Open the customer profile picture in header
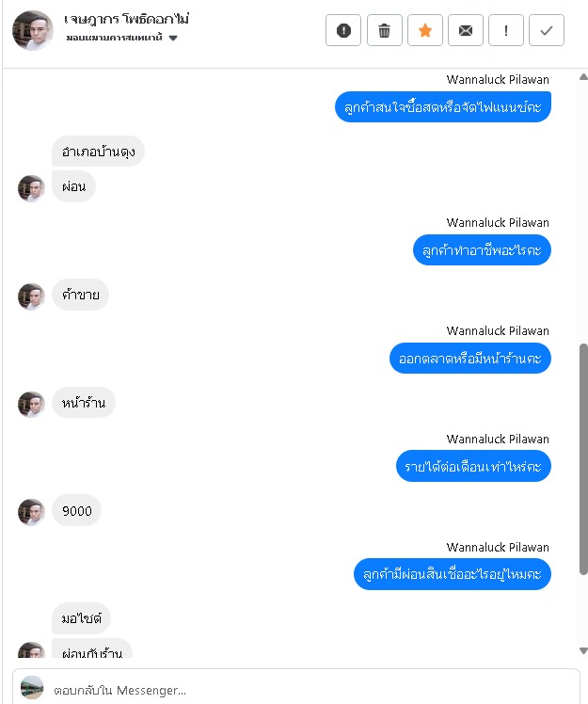 [x=33, y=30]
